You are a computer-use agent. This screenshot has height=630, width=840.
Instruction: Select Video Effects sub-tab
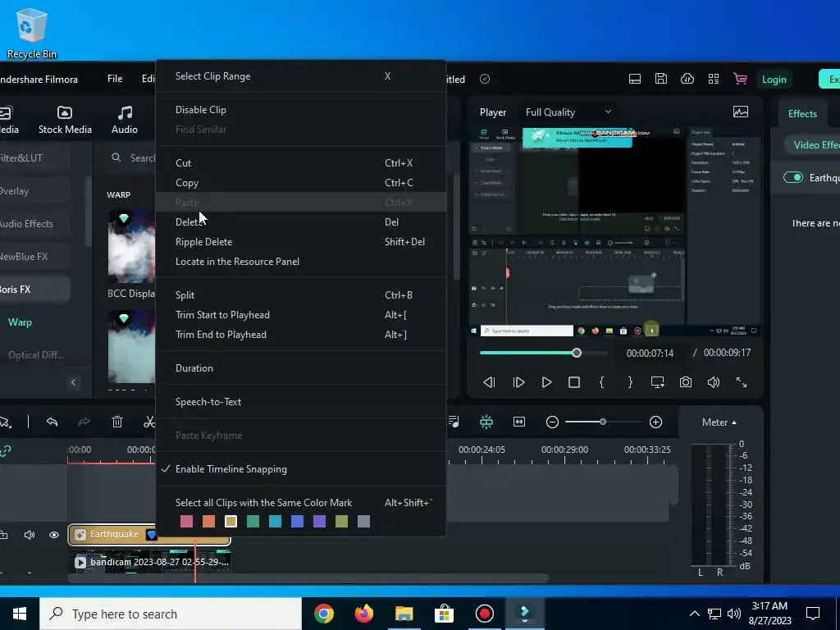[x=815, y=145]
